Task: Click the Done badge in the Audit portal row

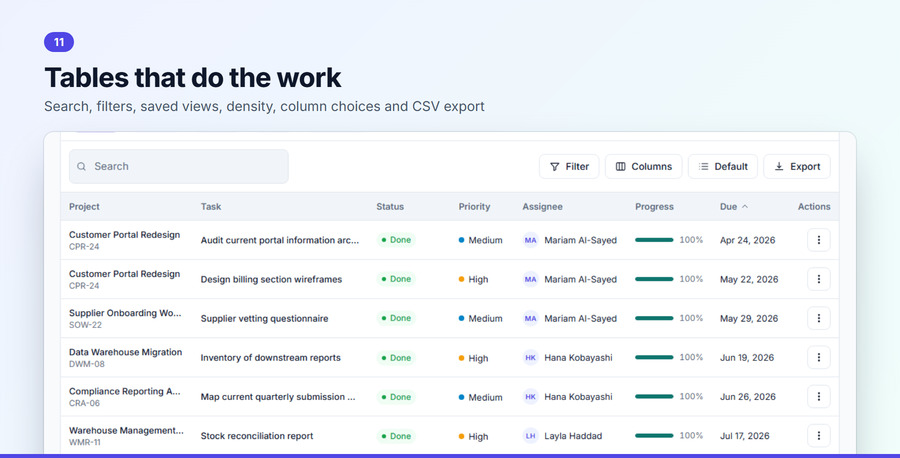Action: tap(396, 240)
